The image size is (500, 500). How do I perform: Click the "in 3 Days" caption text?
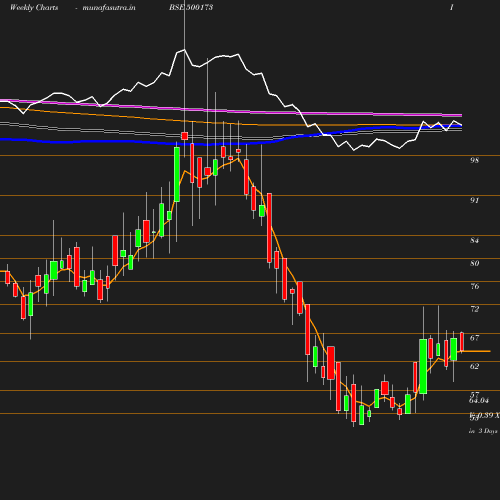point(483,431)
